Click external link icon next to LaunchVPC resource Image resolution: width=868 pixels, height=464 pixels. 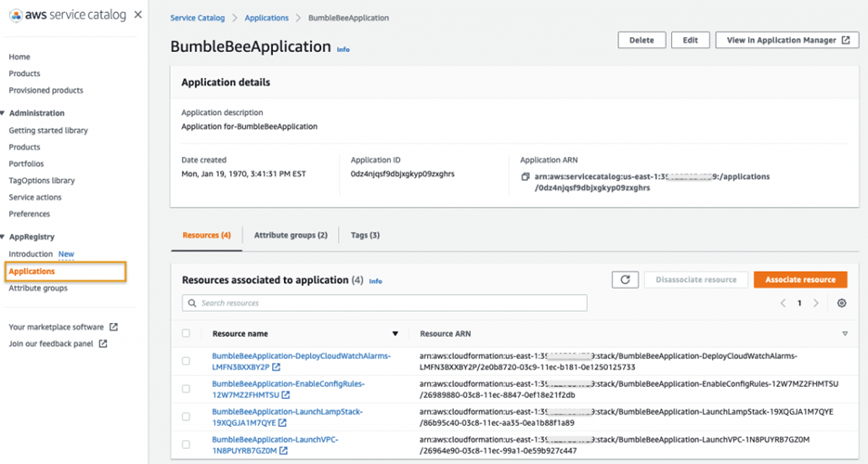[x=283, y=451]
